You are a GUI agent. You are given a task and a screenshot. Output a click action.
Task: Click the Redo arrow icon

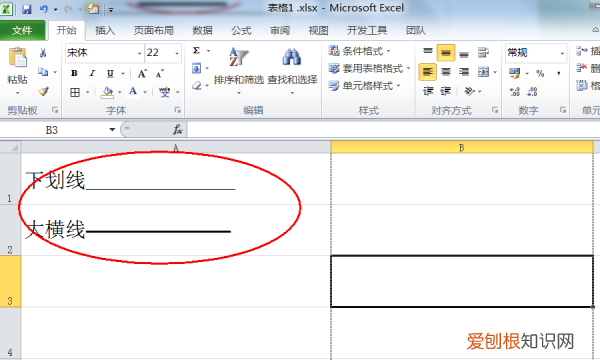pos(68,9)
